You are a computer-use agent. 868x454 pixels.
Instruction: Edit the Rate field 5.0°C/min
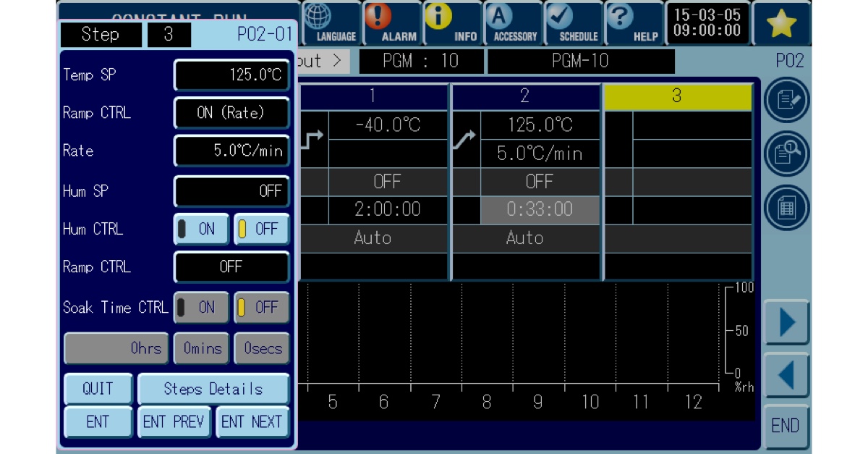(231, 151)
